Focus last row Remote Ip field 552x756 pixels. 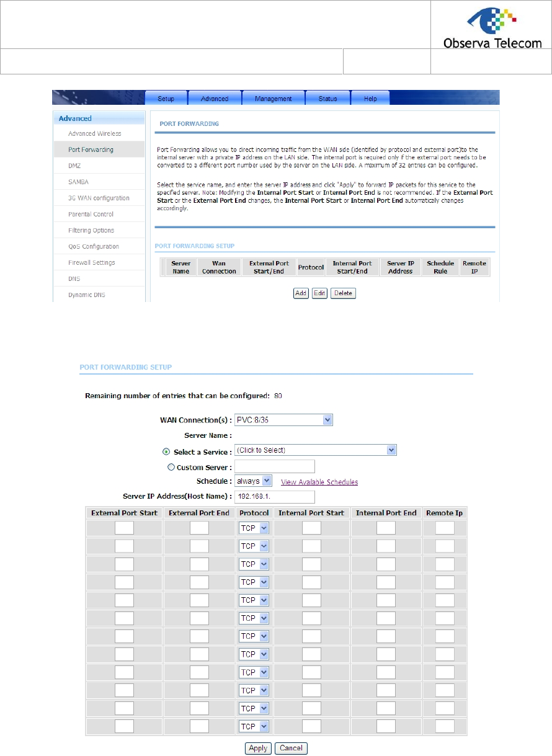[x=445, y=726]
